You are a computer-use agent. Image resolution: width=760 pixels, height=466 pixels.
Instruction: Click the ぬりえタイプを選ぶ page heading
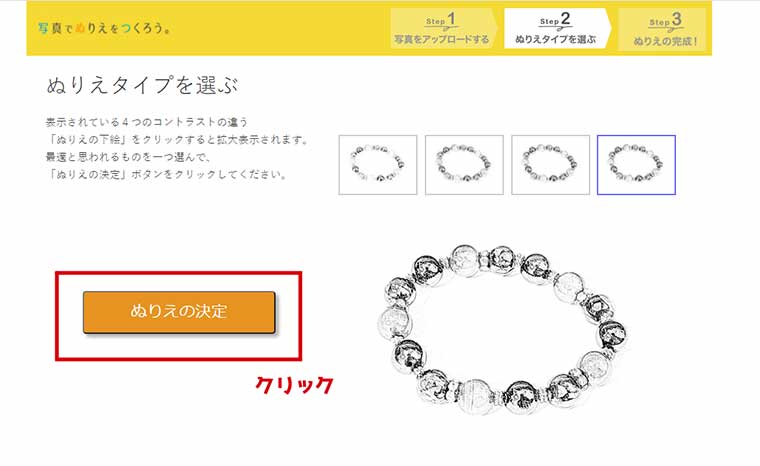click(x=142, y=85)
